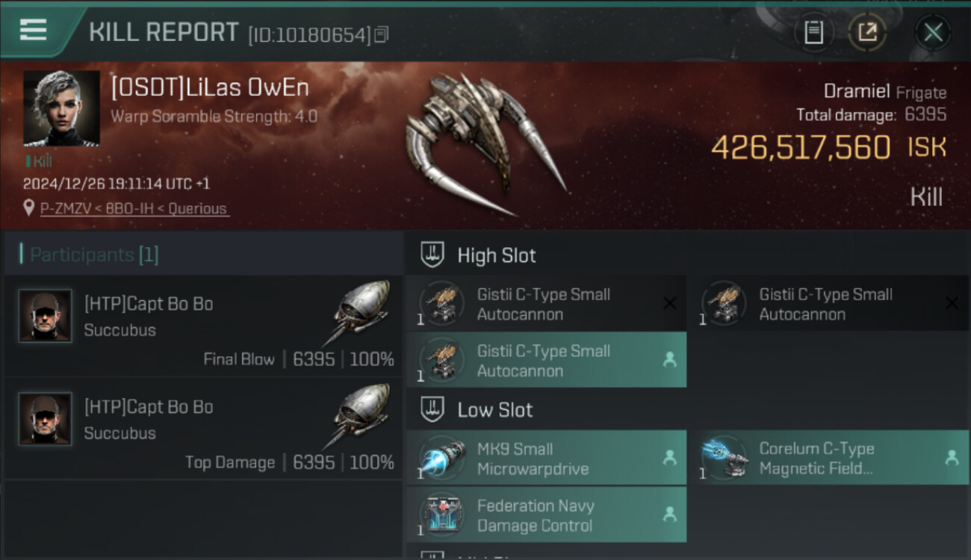Toggle person marker on MK9 Small Microwarpdrive
Image resolution: width=971 pixels, height=560 pixels.
[x=669, y=458]
